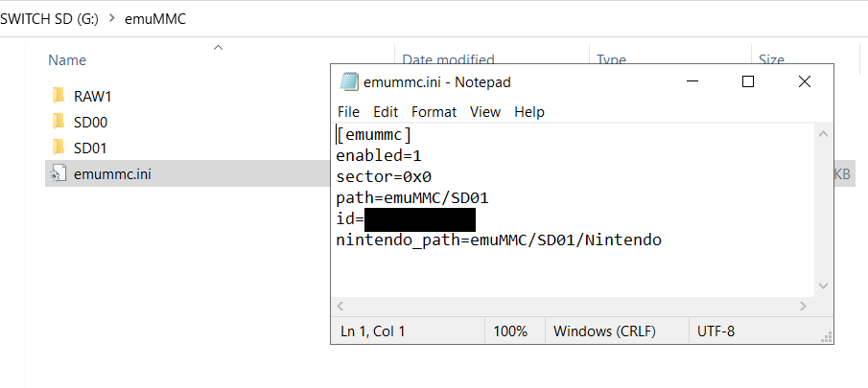868x388 pixels.
Task: Toggle sort direction arrow above Name
Action: (218, 48)
